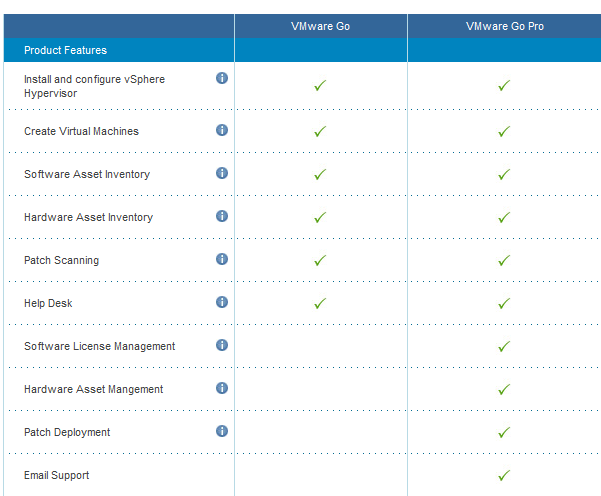
Task: Click VMware Go Pro checkmark for Patch Deployment
Action: click(x=504, y=432)
